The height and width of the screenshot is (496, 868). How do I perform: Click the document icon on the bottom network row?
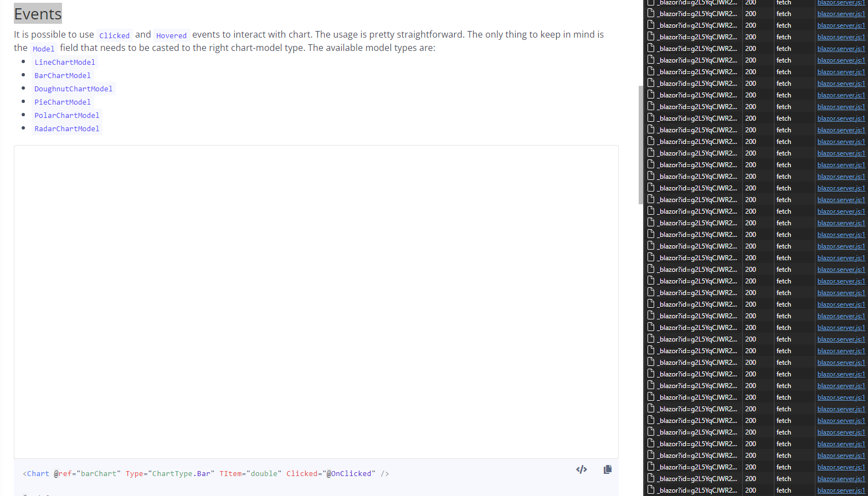click(x=650, y=490)
